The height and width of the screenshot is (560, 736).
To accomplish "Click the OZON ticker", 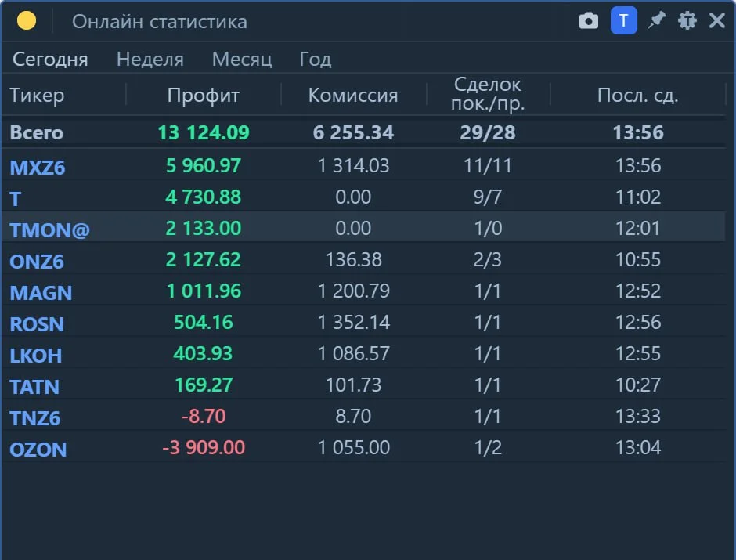I will point(38,450).
